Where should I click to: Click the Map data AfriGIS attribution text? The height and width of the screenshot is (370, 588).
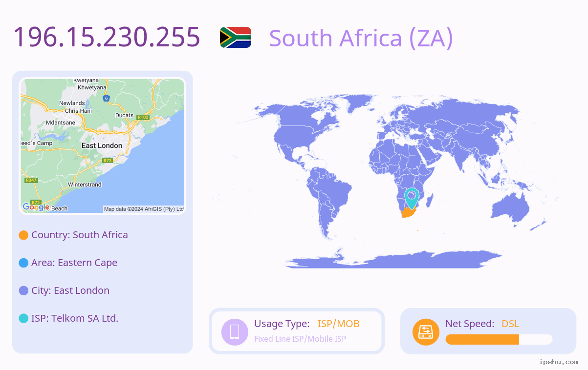[144, 209]
